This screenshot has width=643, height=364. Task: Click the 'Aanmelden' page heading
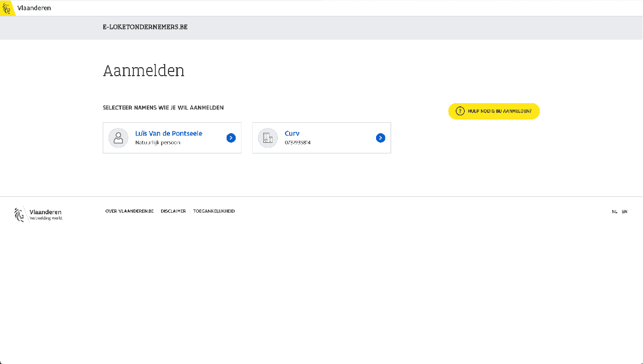pyautogui.click(x=144, y=70)
